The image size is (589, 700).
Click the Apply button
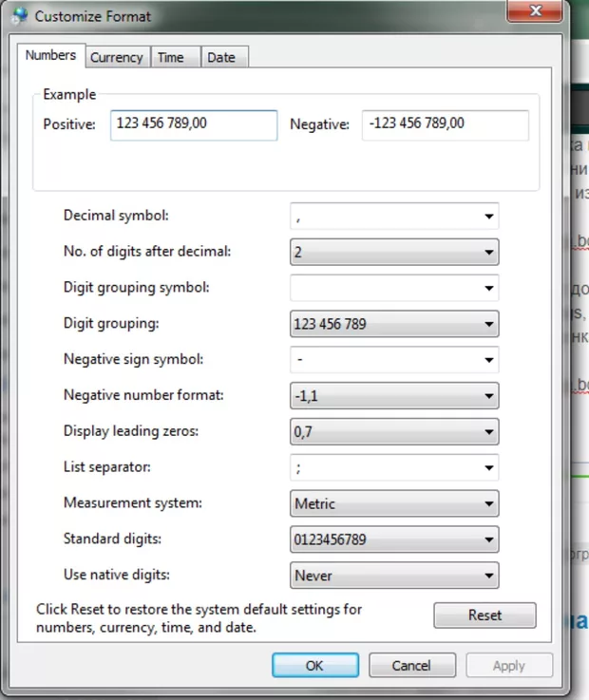509,665
